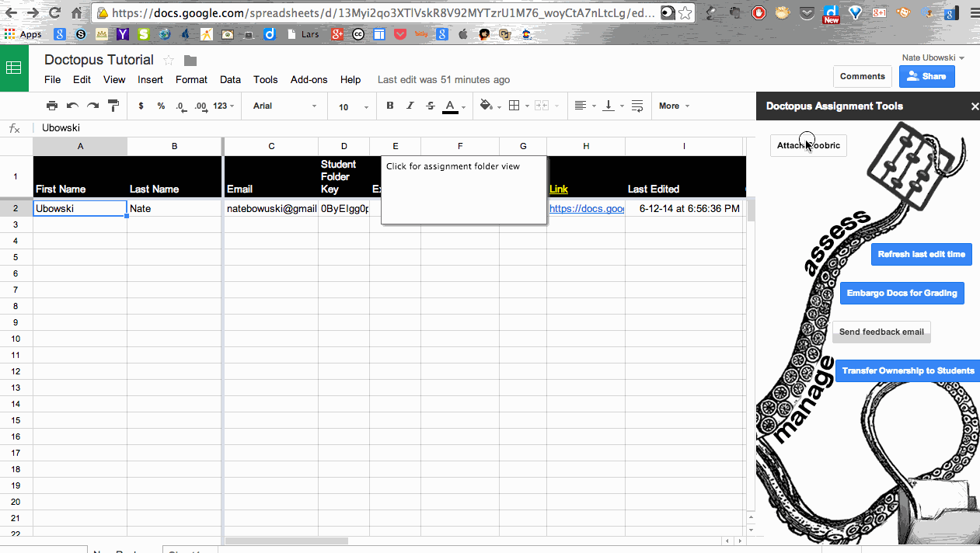Click the yellow Link column header
The height and width of the screenshot is (553, 980).
[x=559, y=189]
